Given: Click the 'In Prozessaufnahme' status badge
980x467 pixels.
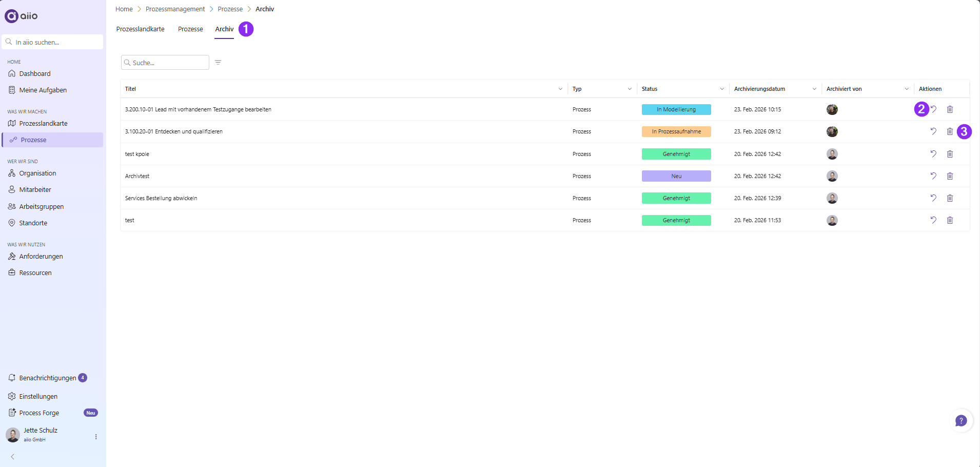Looking at the screenshot, I should click(676, 131).
